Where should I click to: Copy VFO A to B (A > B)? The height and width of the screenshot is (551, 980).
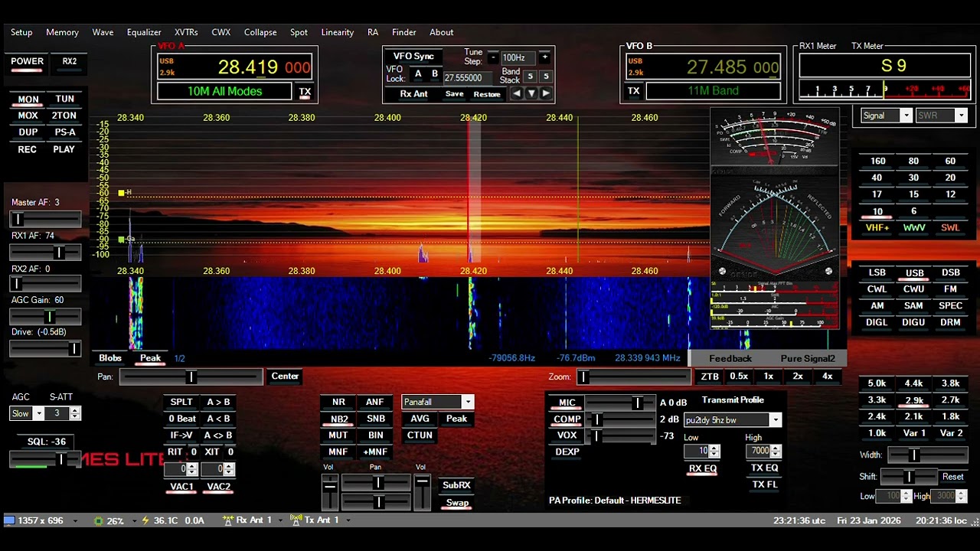(218, 402)
